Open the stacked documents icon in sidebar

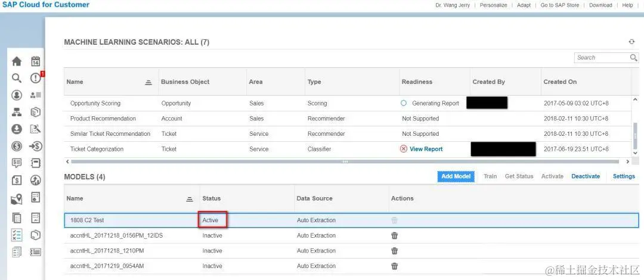17,217
